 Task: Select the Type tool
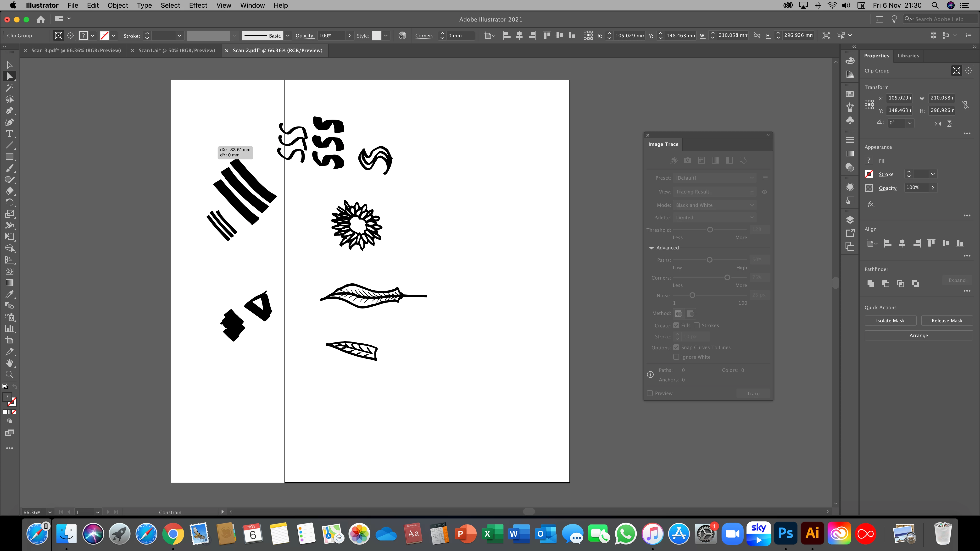(x=10, y=134)
